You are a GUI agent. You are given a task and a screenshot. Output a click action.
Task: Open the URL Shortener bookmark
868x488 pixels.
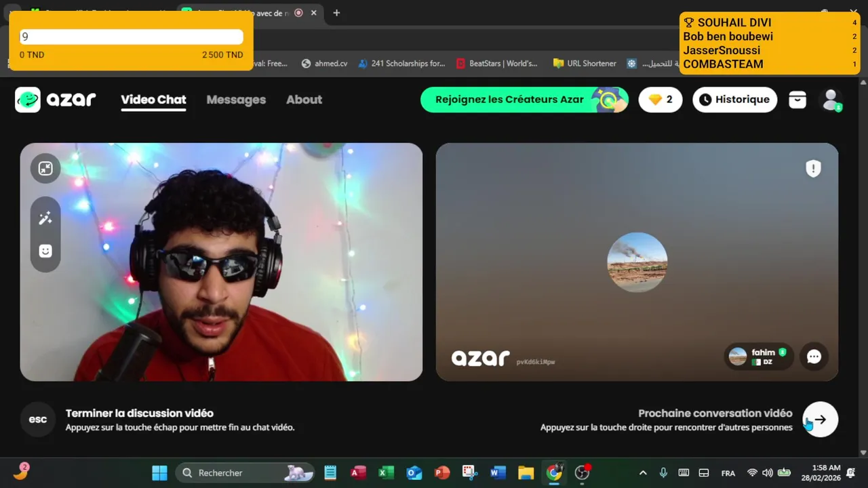585,63
